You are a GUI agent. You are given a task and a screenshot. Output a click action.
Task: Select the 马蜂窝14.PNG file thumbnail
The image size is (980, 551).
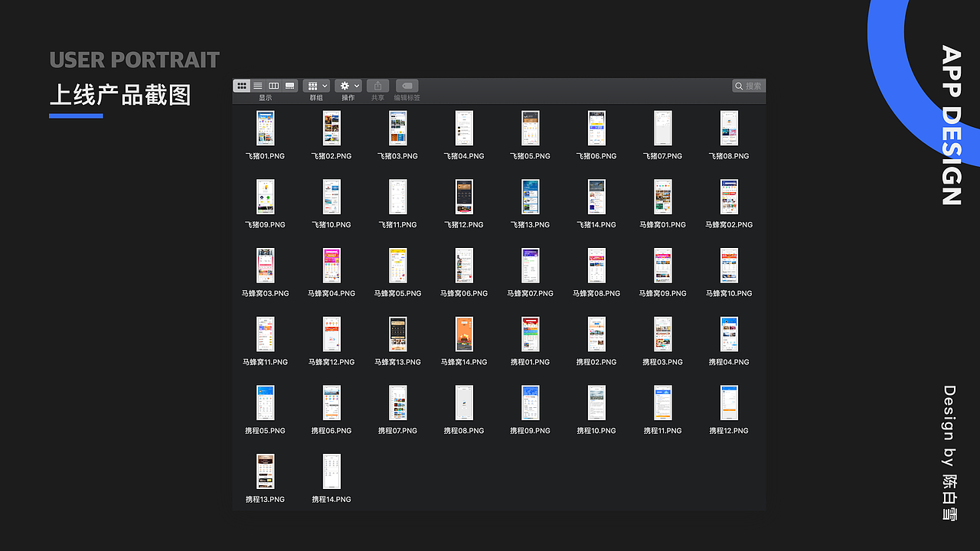464,334
